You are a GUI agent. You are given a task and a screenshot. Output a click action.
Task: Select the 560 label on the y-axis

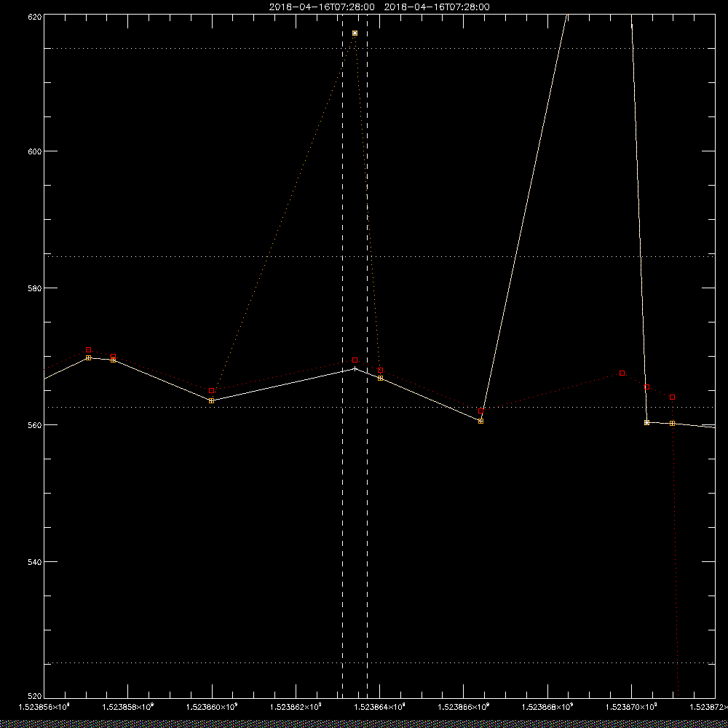point(35,425)
